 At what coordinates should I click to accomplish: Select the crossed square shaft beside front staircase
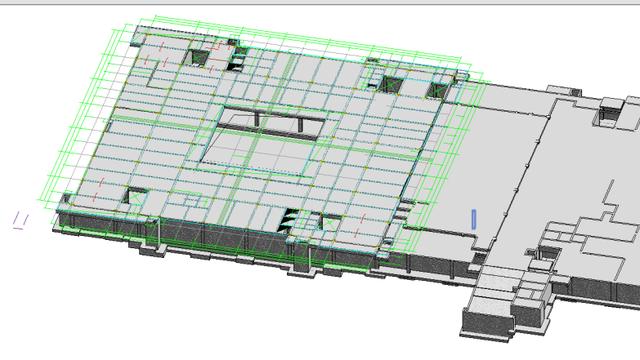(331, 222)
